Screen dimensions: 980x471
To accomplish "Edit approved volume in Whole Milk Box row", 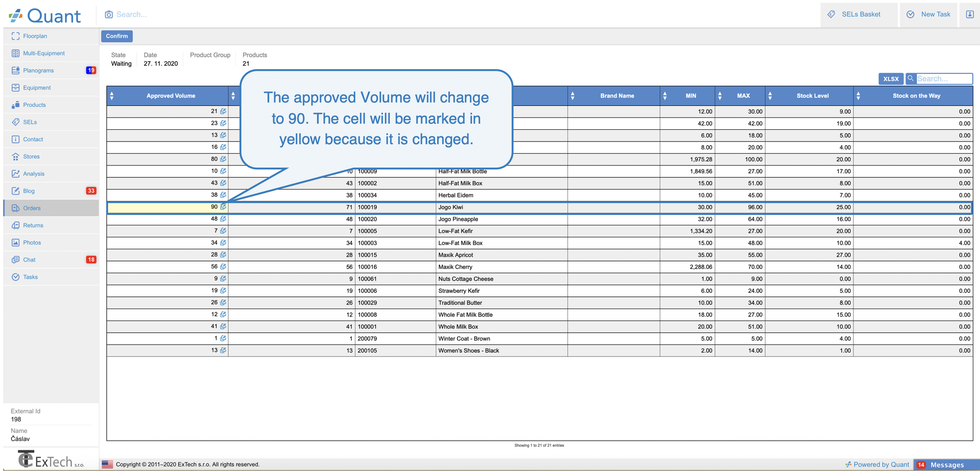I will pyautogui.click(x=223, y=326).
